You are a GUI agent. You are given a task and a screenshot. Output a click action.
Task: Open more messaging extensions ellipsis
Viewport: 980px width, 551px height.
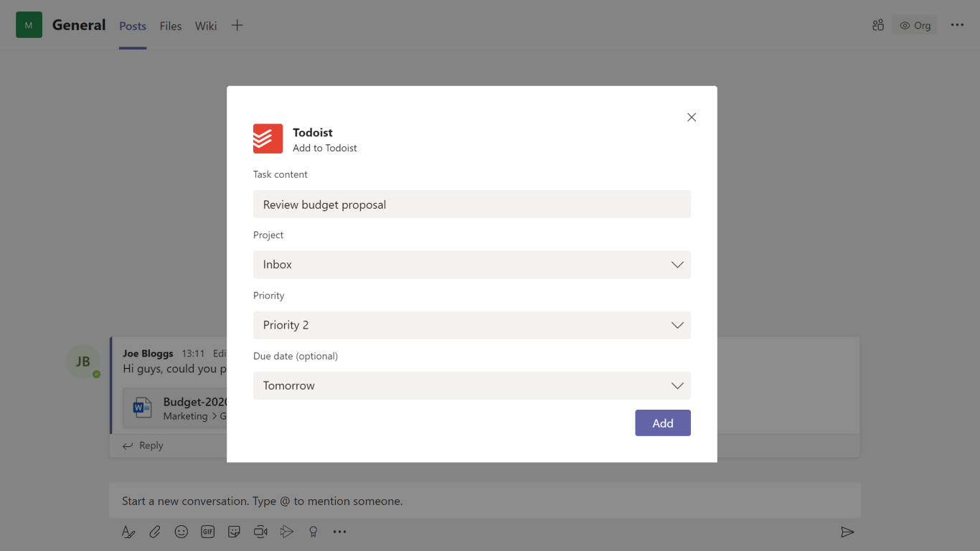tap(340, 532)
